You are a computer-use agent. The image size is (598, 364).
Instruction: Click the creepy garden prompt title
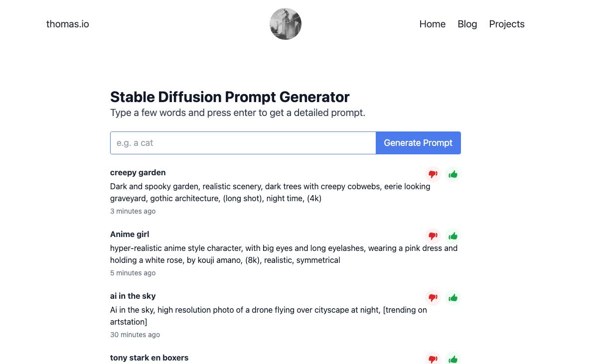tap(138, 173)
